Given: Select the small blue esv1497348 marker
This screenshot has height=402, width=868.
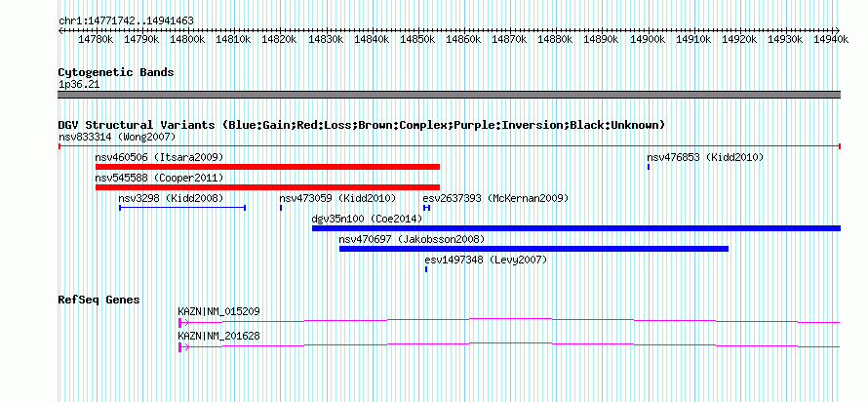Looking at the screenshot, I should [425, 269].
